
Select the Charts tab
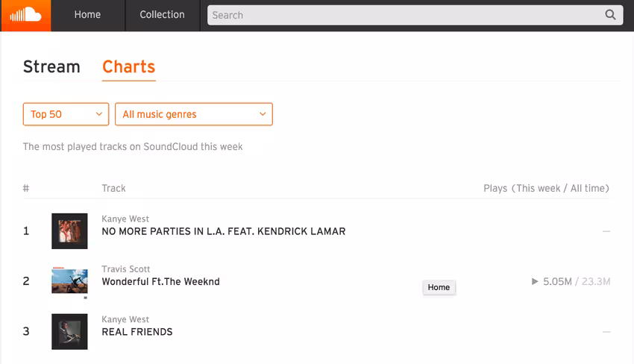click(128, 66)
